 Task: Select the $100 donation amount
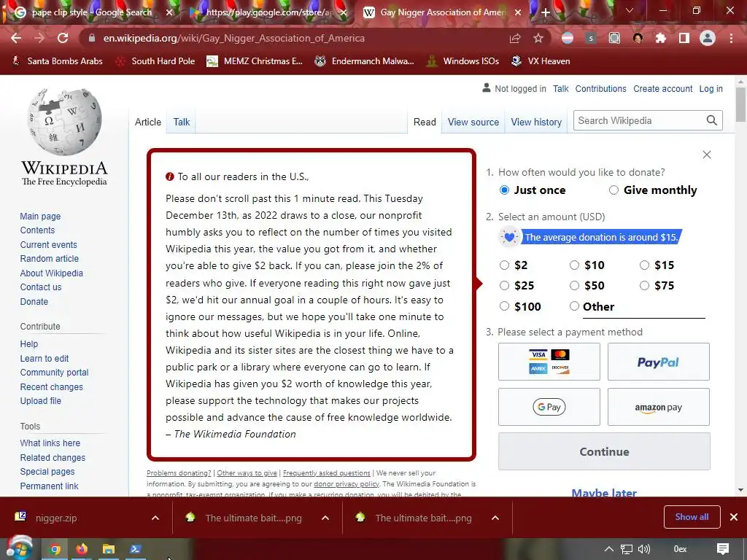(505, 307)
